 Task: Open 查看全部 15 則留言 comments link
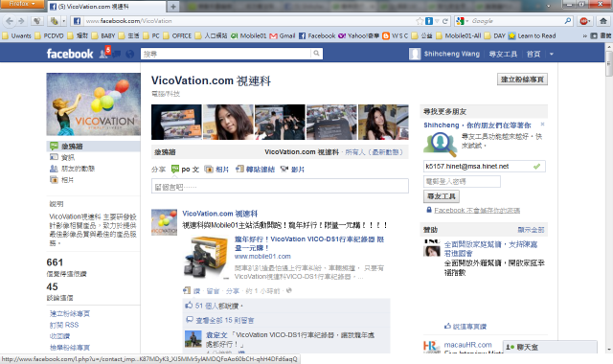(224, 320)
